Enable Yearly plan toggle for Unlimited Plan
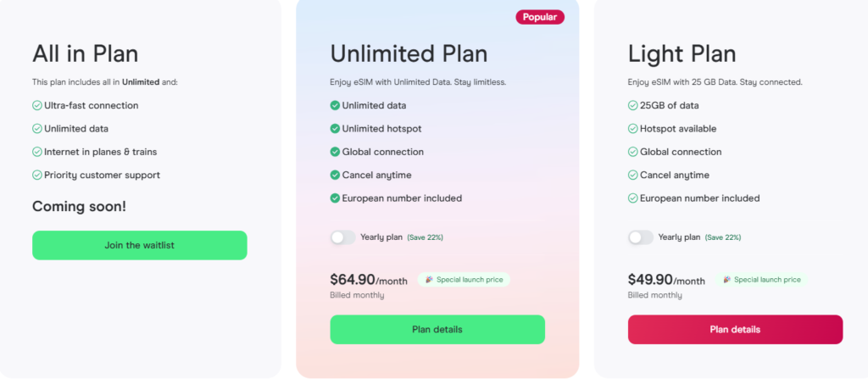 (x=342, y=237)
